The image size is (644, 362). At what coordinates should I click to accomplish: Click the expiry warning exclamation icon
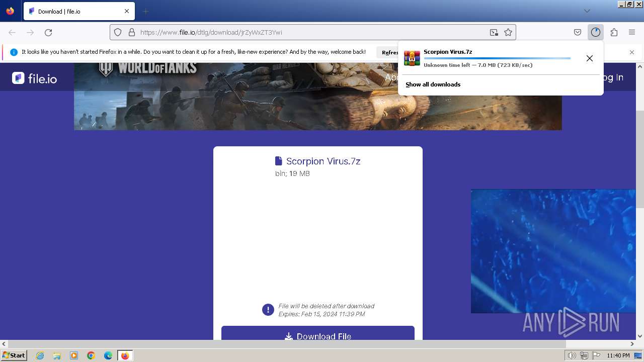pos(268,310)
